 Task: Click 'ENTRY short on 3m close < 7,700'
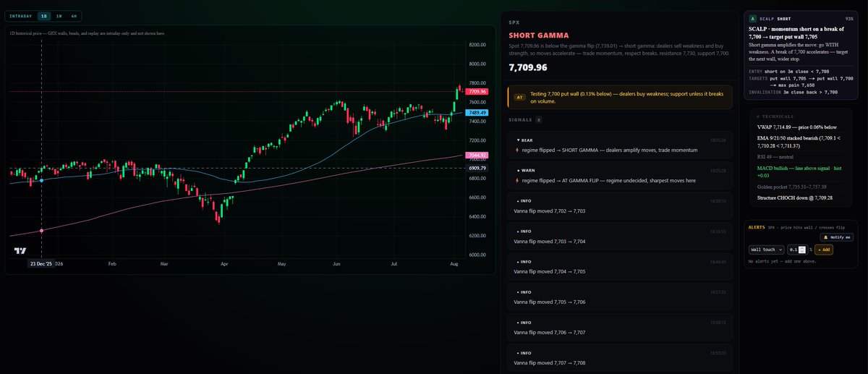791,72
